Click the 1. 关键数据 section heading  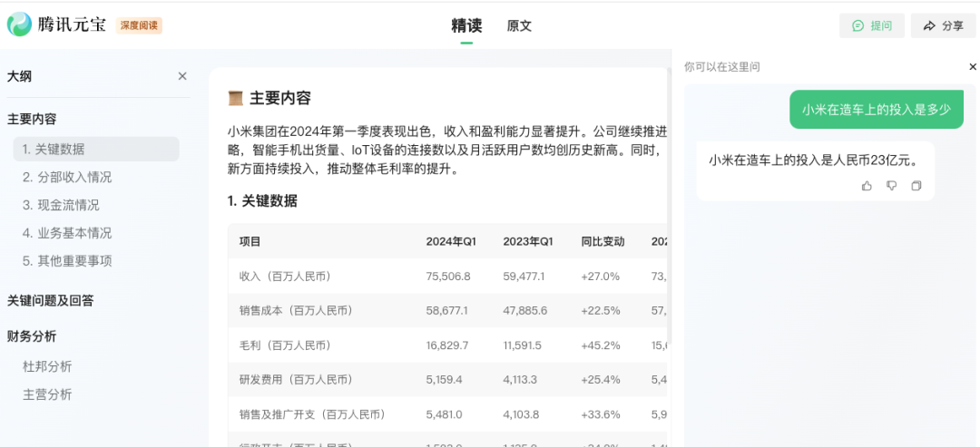(262, 201)
